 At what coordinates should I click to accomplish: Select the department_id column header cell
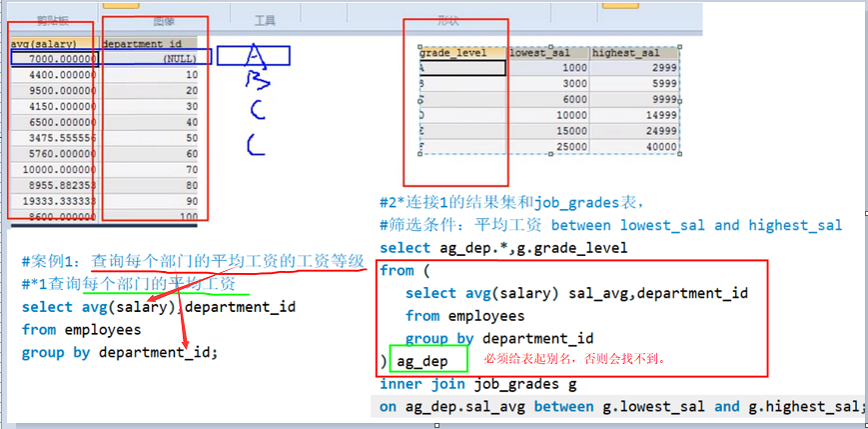coord(149,43)
